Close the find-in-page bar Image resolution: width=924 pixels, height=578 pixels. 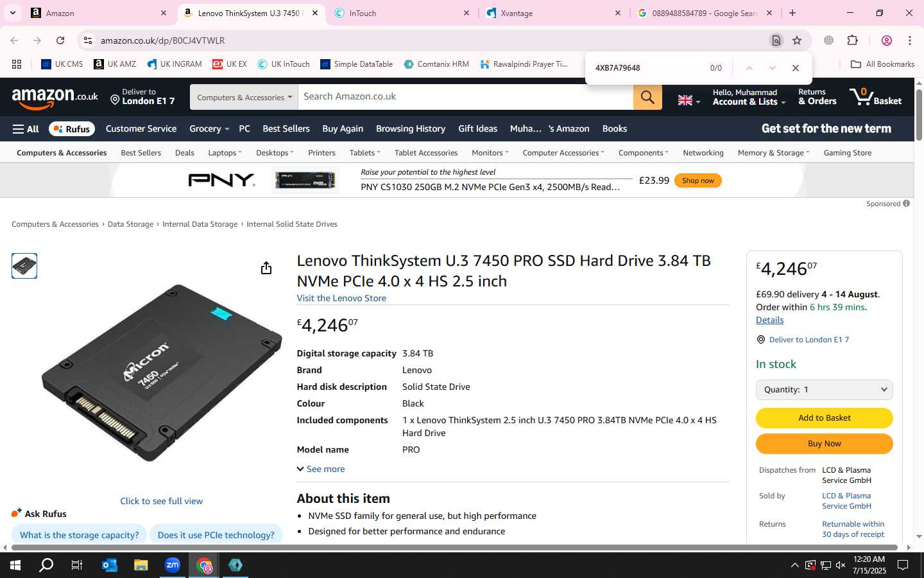click(796, 68)
